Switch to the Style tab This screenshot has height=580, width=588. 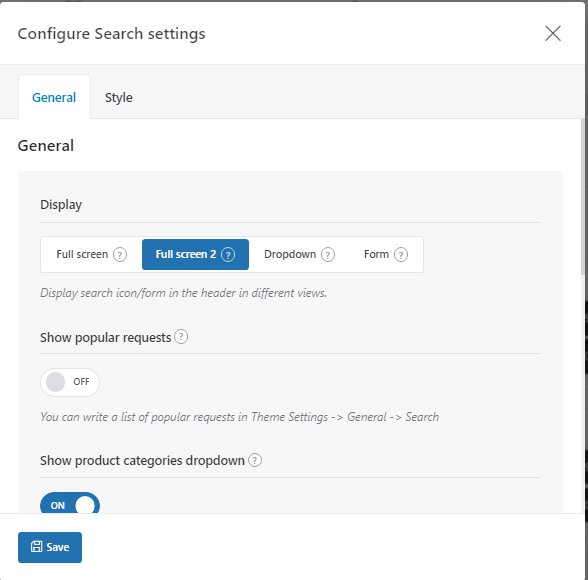[x=118, y=97]
